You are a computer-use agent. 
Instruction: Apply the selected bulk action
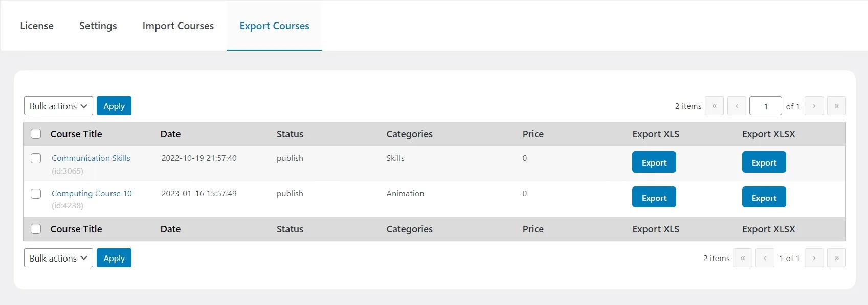click(x=114, y=106)
